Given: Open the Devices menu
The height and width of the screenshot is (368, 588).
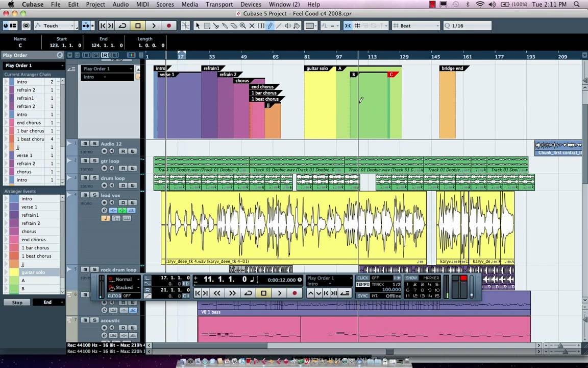Looking at the screenshot, I should point(251,5).
